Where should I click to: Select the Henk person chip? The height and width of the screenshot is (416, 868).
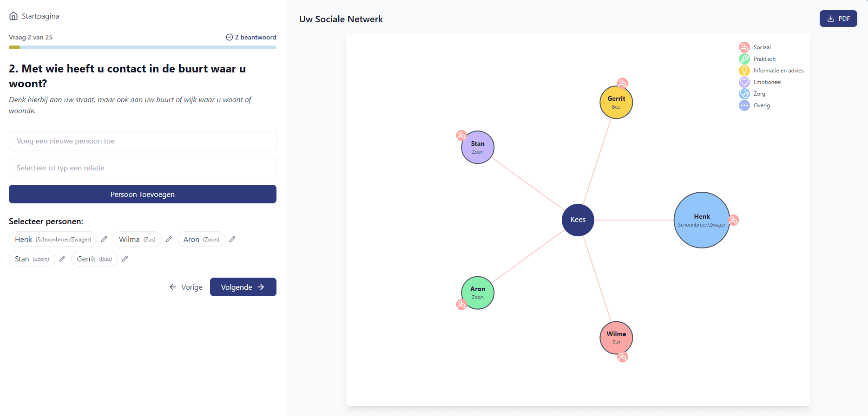(x=53, y=239)
